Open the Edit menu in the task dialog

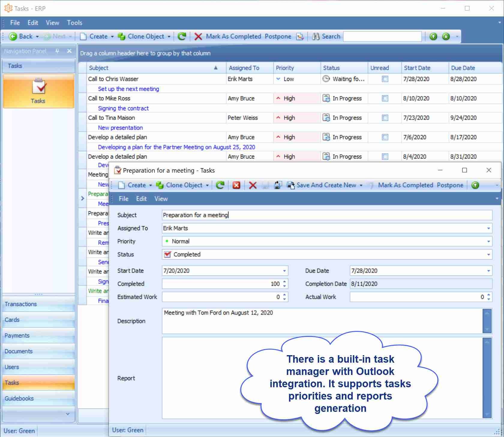(141, 199)
